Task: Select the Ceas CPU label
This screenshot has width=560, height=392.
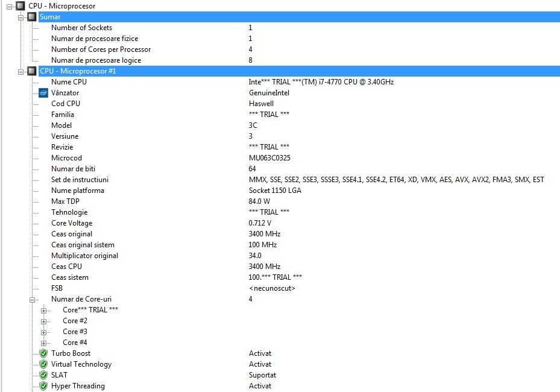Action: 66,267
